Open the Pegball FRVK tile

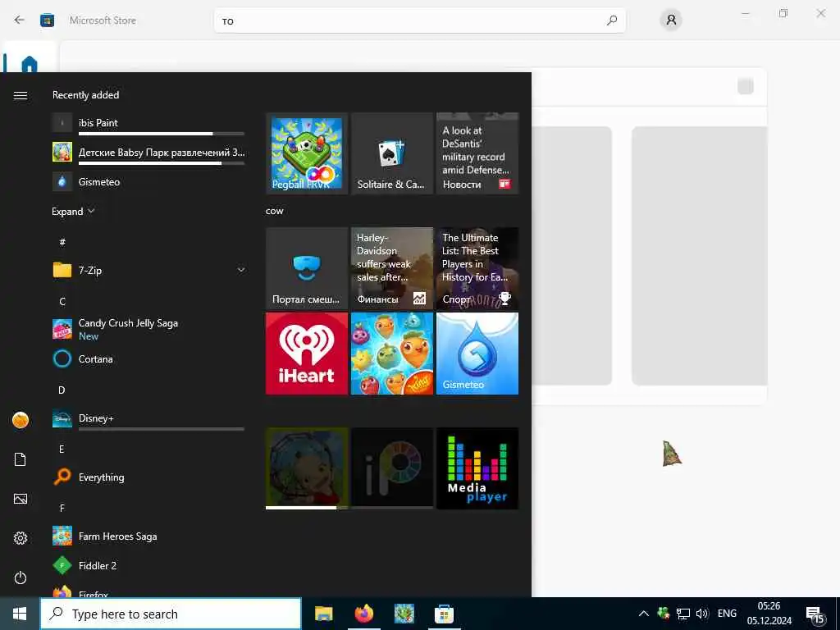tap(307, 153)
